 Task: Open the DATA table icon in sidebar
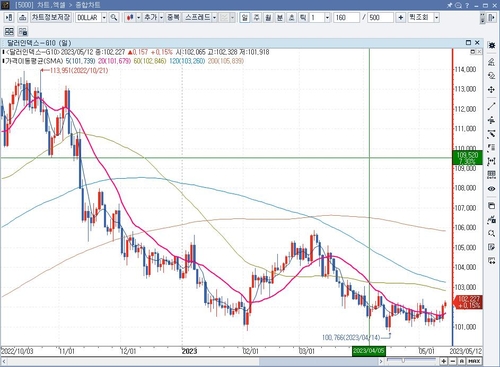point(491,175)
